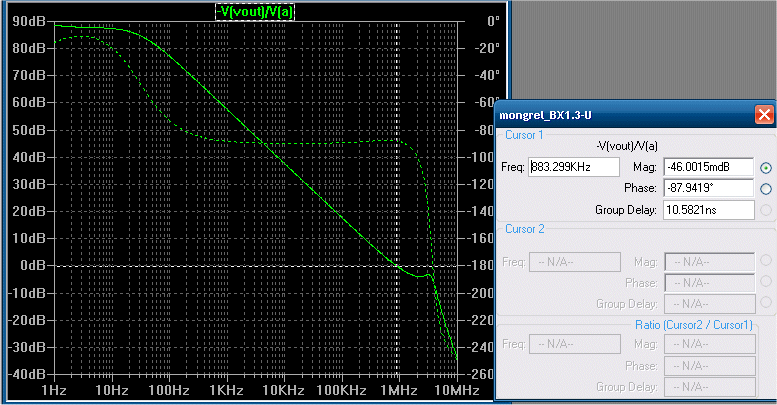Click Ratio (Cursor2 / Cursor1) heading

point(694,325)
